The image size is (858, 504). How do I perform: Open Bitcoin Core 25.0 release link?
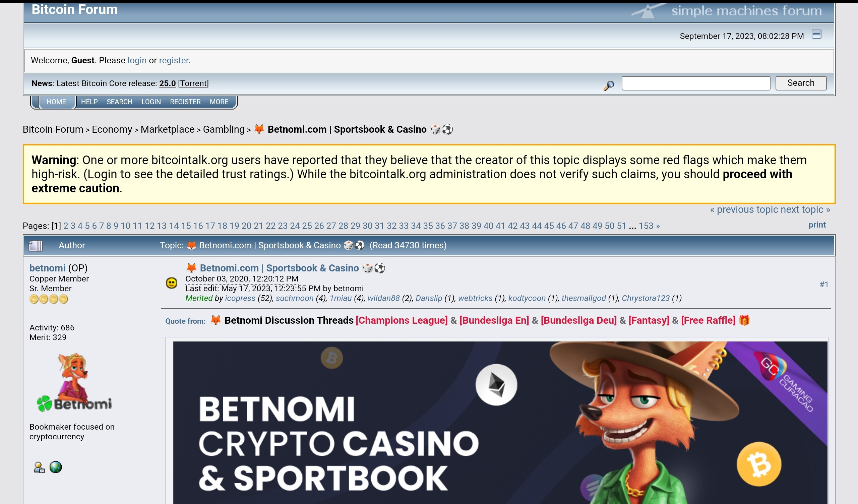[x=168, y=83]
